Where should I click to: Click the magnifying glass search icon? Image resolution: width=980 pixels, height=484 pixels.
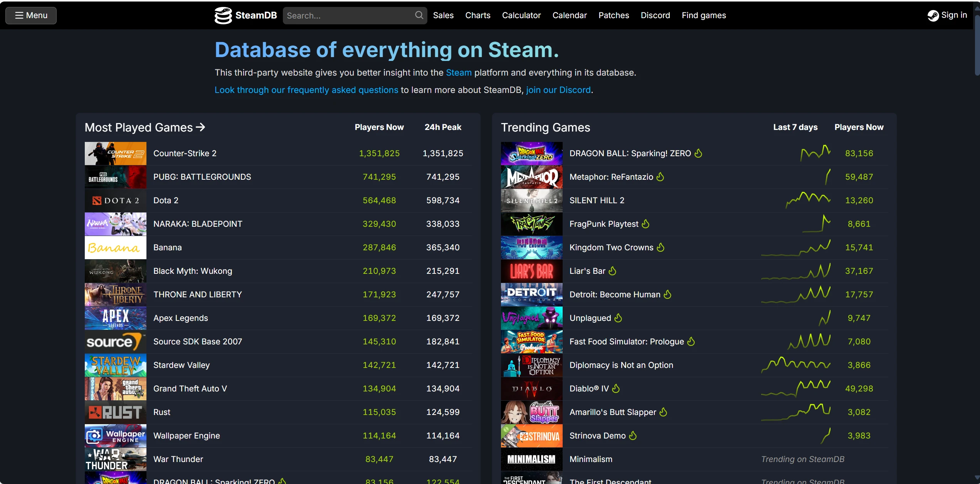419,15
